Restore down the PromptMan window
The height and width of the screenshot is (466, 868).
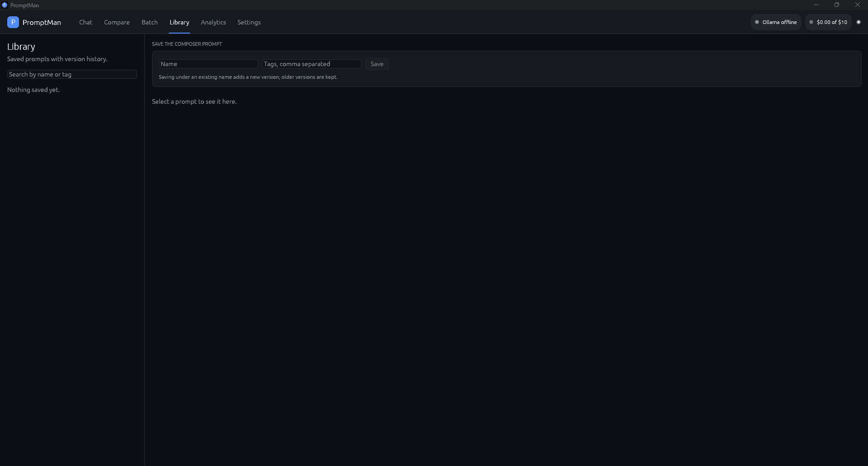(837, 5)
